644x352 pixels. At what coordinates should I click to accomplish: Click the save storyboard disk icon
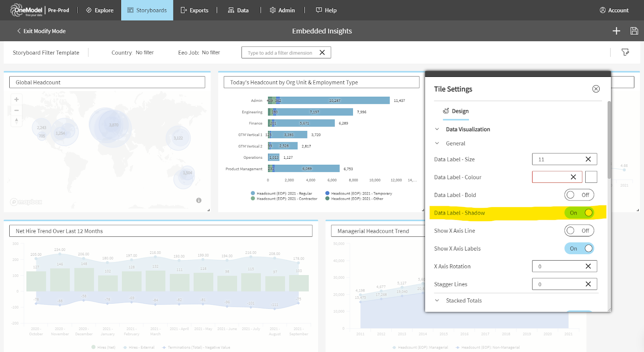pos(634,31)
